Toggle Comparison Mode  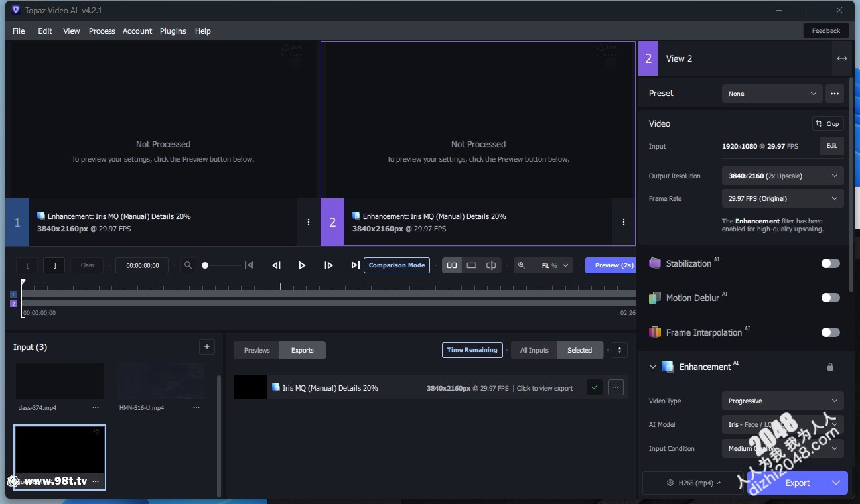(397, 265)
